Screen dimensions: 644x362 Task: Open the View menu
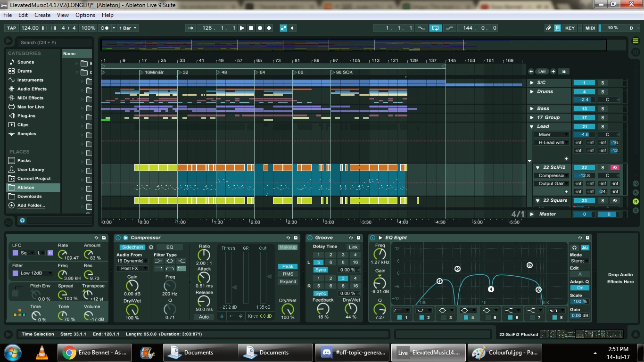pyautogui.click(x=63, y=15)
